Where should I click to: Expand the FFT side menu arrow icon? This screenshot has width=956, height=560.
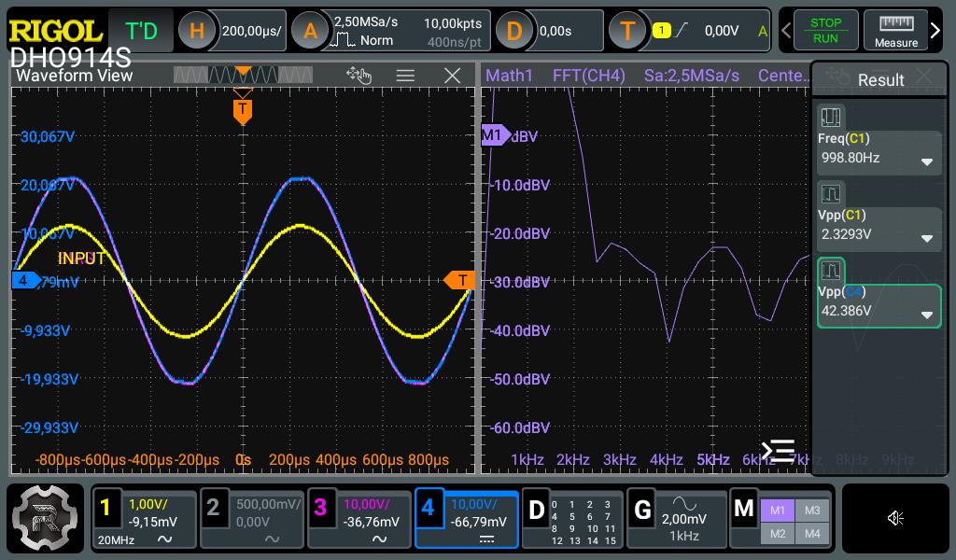[x=778, y=450]
